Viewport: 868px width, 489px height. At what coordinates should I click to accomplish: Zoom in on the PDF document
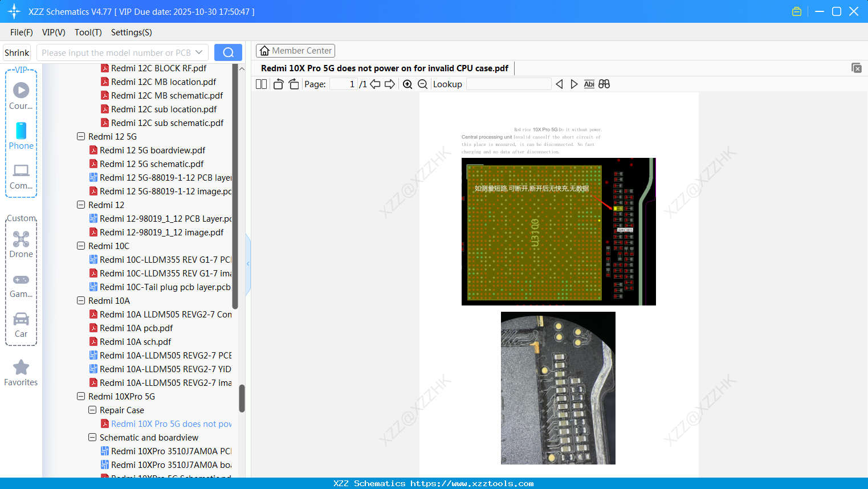[407, 84]
